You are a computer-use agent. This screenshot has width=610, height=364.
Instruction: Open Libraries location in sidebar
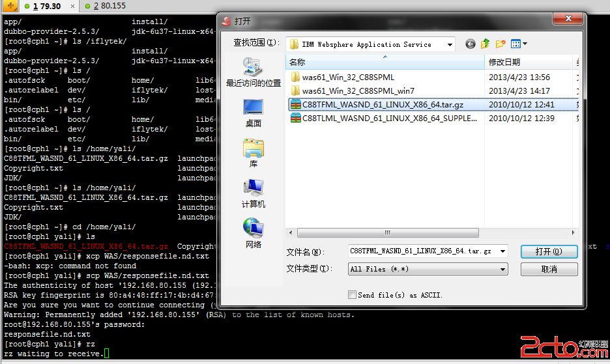pyautogui.click(x=254, y=153)
